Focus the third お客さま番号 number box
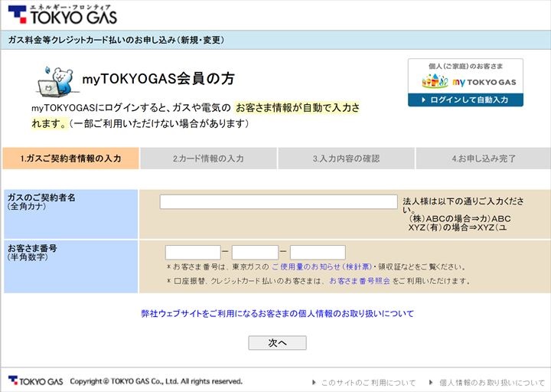 pos(318,253)
